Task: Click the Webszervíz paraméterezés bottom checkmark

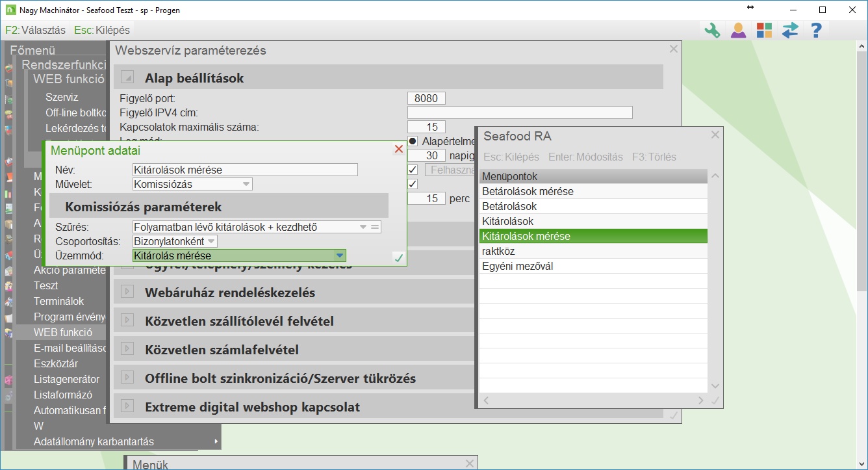Action: click(674, 415)
